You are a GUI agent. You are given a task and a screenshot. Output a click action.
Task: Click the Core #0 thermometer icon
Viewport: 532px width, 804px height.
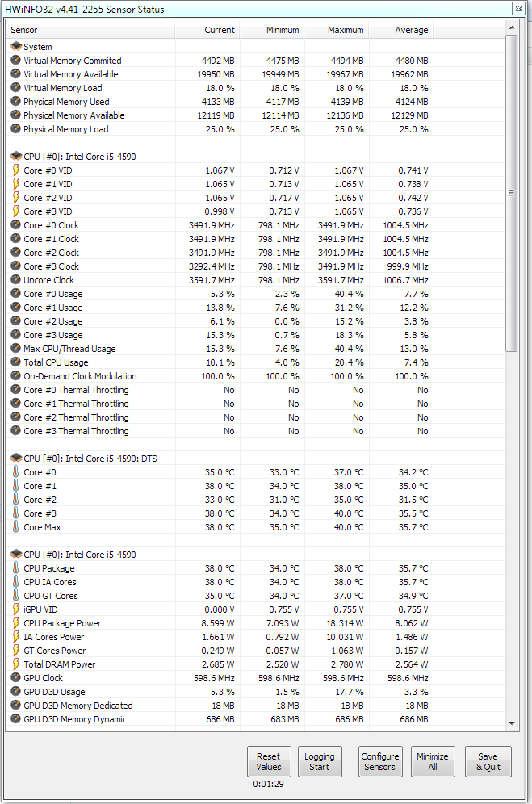pyautogui.click(x=16, y=472)
